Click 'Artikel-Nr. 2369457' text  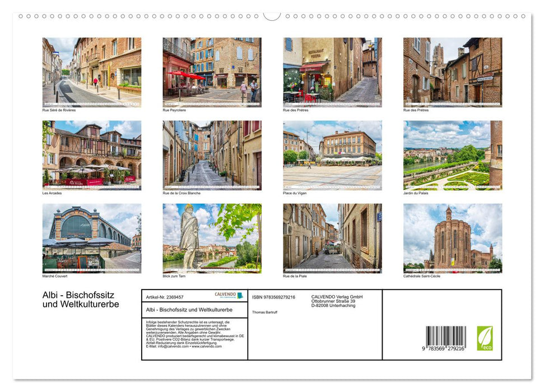[165, 297]
